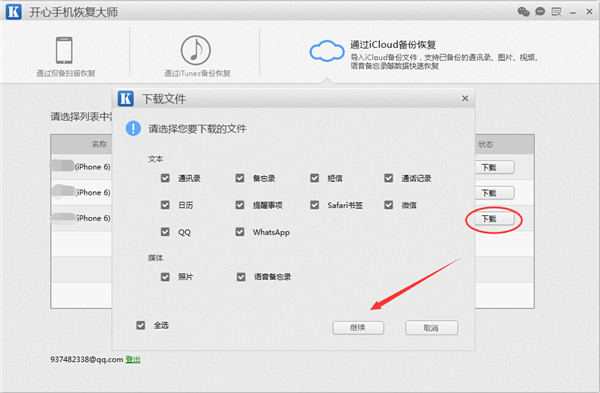Image resolution: width=600 pixels, height=393 pixels.
Task: Click the 文本 section label
Action: (156, 159)
